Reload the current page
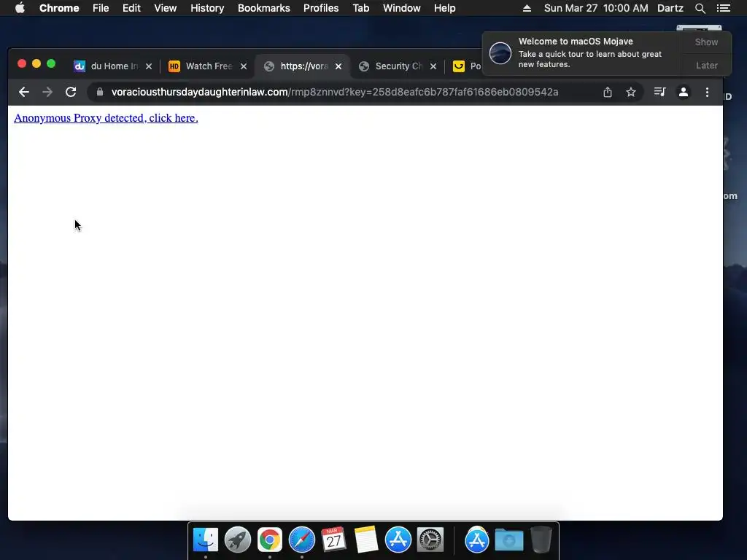 point(71,92)
